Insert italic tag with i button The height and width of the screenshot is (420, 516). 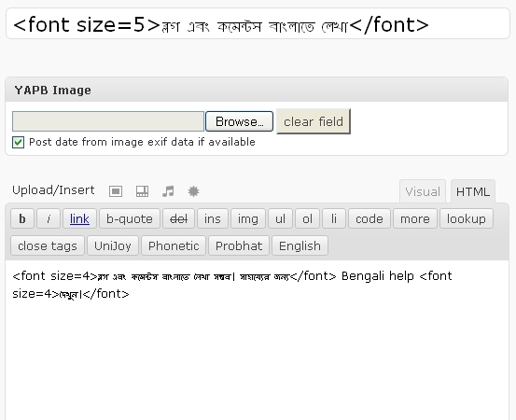(49, 218)
